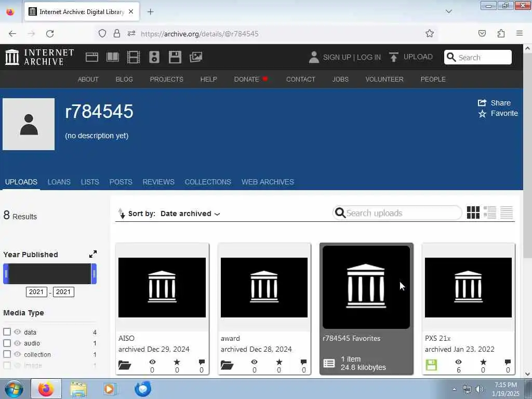The image size is (532, 399).
Task: Click the Internet Archive logo
Action: tap(39, 57)
